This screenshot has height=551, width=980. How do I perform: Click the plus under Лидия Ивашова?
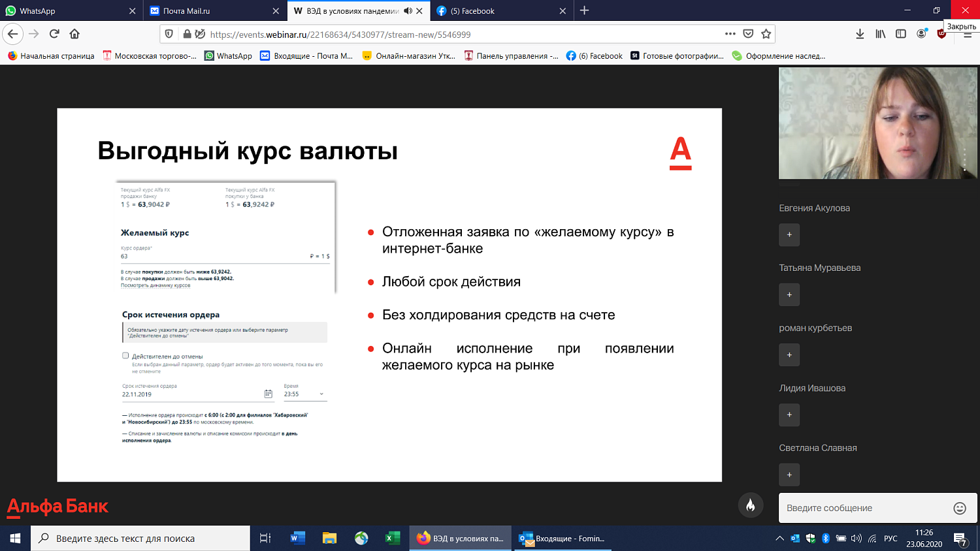[789, 415]
